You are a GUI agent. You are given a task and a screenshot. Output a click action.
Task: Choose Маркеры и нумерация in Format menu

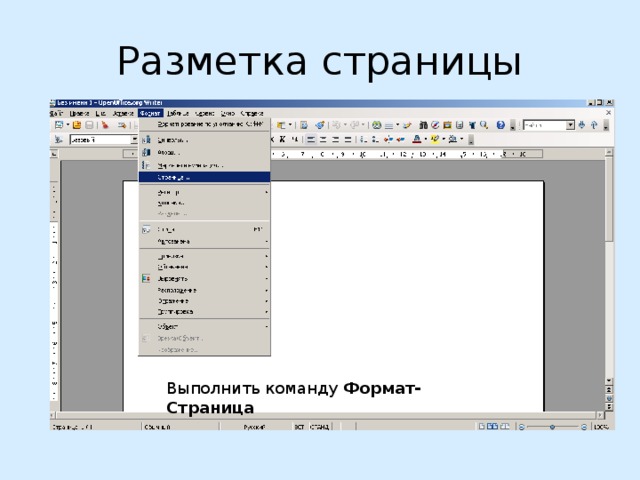click(204, 165)
